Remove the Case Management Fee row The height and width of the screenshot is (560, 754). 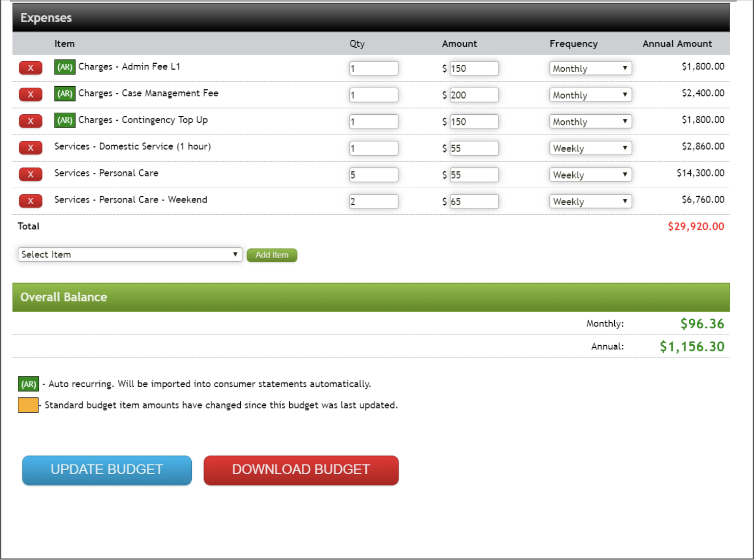click(x=30, y=94)
